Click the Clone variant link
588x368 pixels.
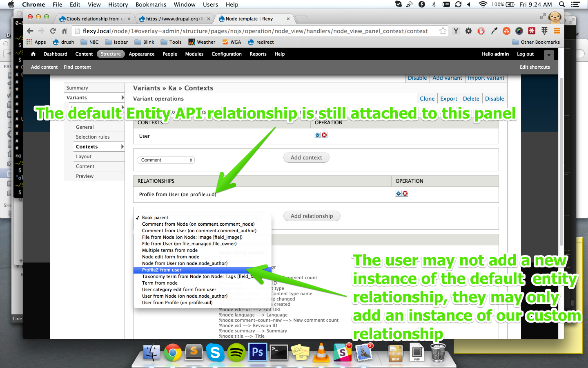[x=427, y=99]
